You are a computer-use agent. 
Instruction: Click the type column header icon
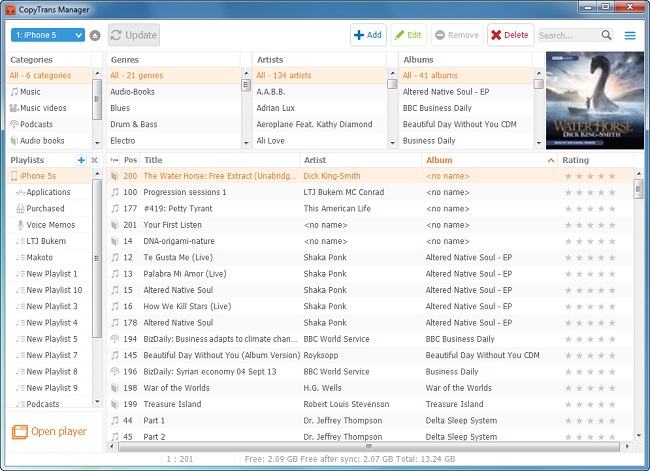[114, 160]
